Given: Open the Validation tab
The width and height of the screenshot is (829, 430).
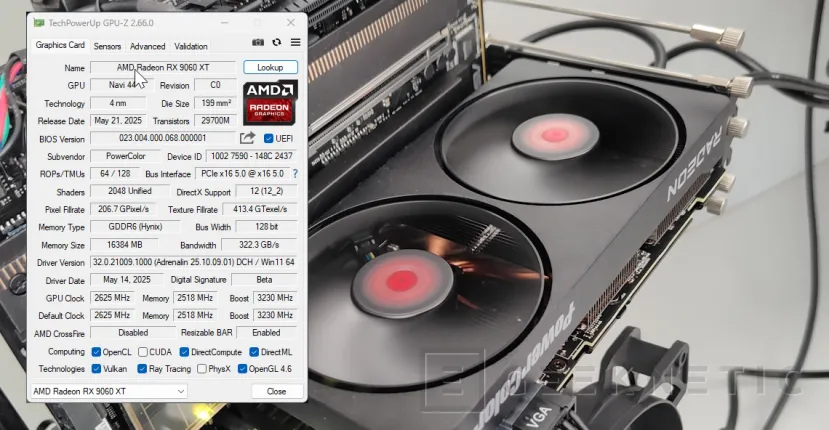Looking at the screenshot, I should tap(191, 47).
